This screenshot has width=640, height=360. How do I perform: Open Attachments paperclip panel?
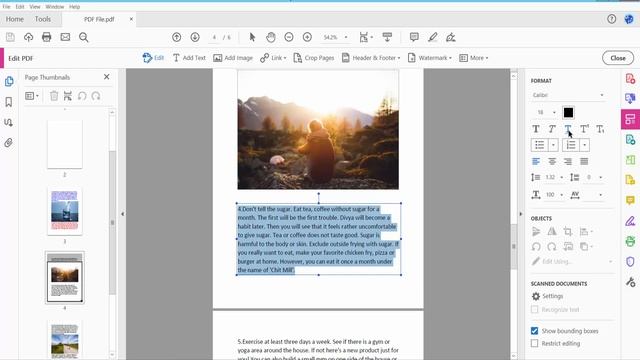point(9,143)
